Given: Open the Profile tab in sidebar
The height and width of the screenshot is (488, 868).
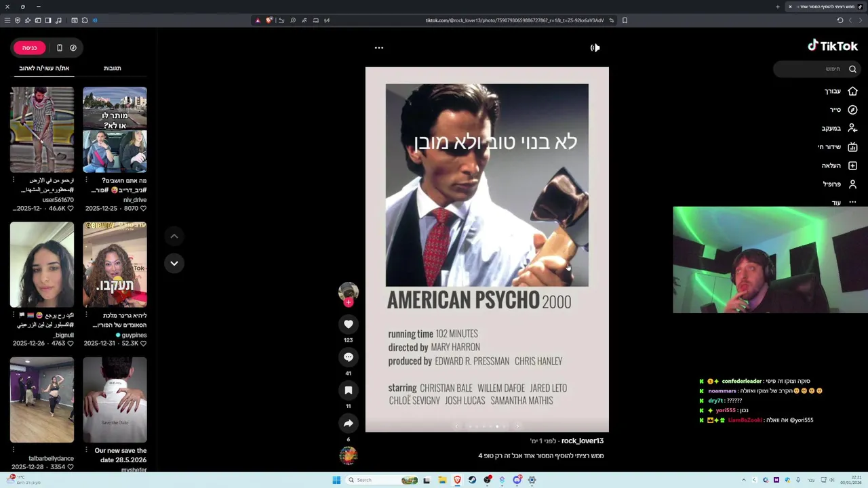Looking at the screenshot, I should coord(840,184).
